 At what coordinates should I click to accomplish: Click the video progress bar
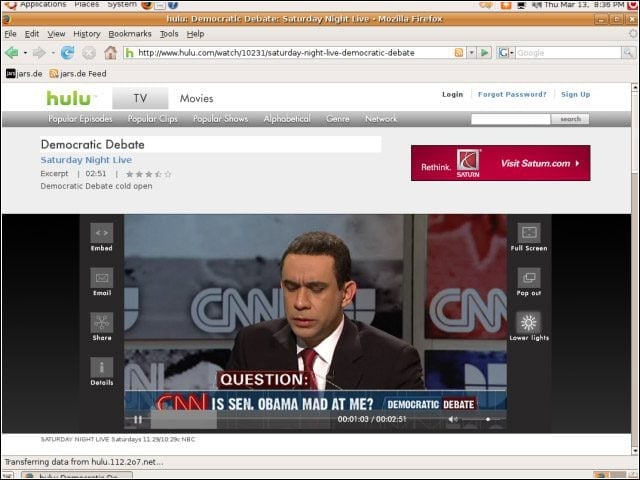[241, 419]
